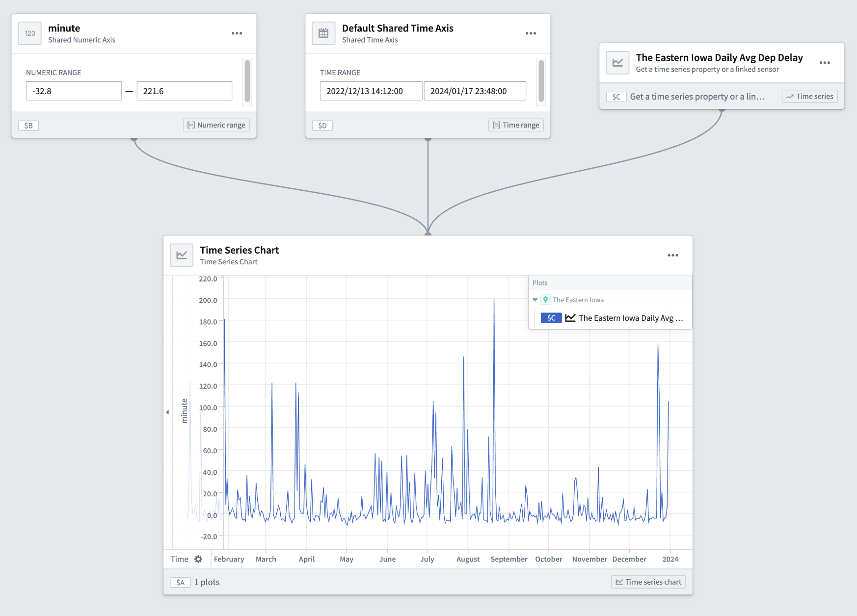Click the Time Series Chart card icon
The height and width of the screenshot is (616, 857).
click(182, 255)
